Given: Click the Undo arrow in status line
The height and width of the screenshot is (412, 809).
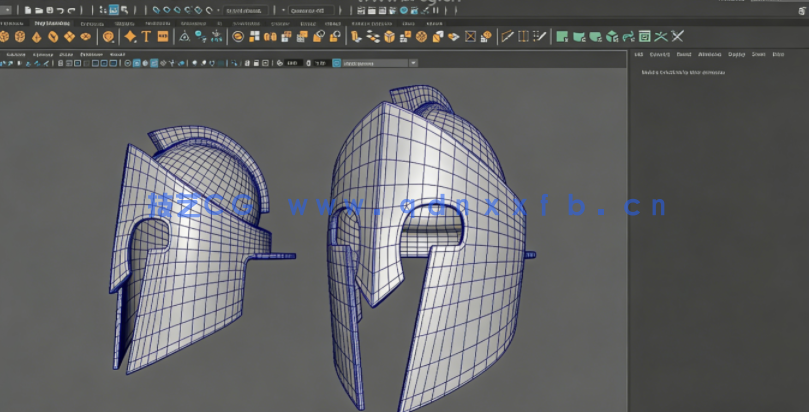Looking at the screenshot, I should click(60, 10).
